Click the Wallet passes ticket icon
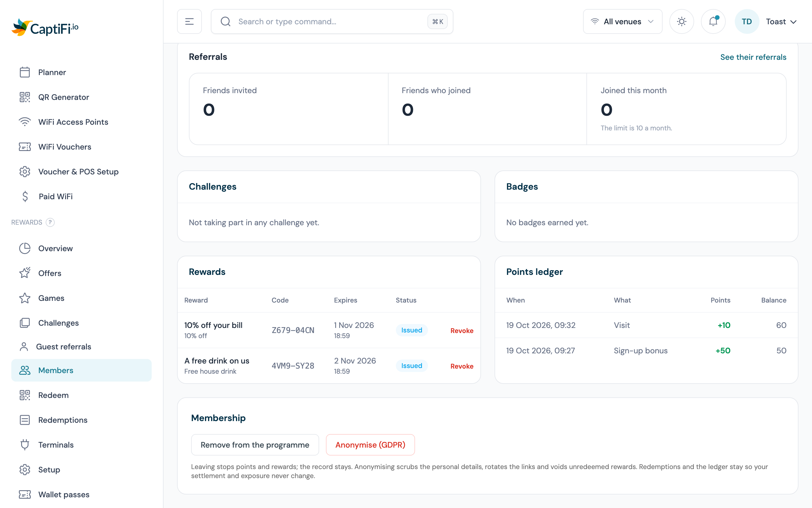Image resolution: width=812 pixels, height=508 pixels. click(x=25, y=494)
